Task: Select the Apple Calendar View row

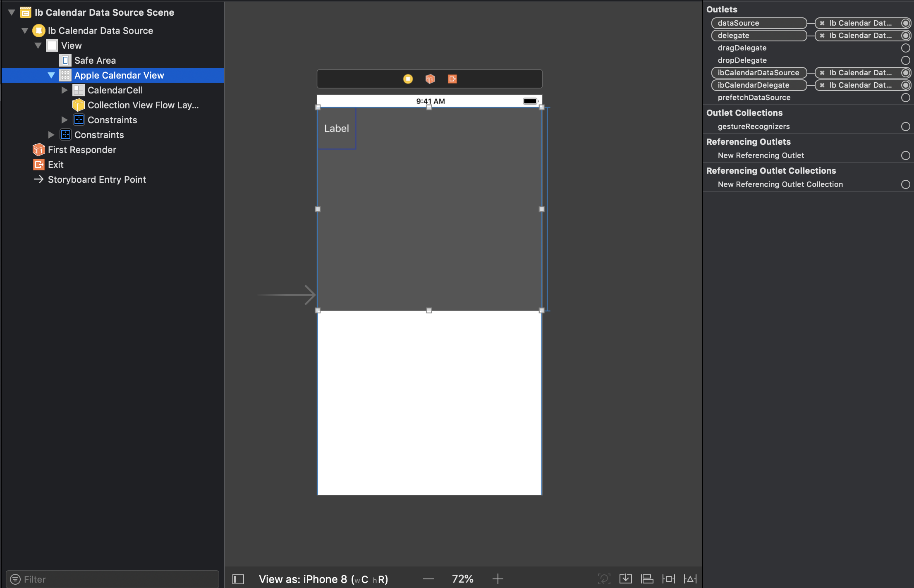Action: coord(113,75)
